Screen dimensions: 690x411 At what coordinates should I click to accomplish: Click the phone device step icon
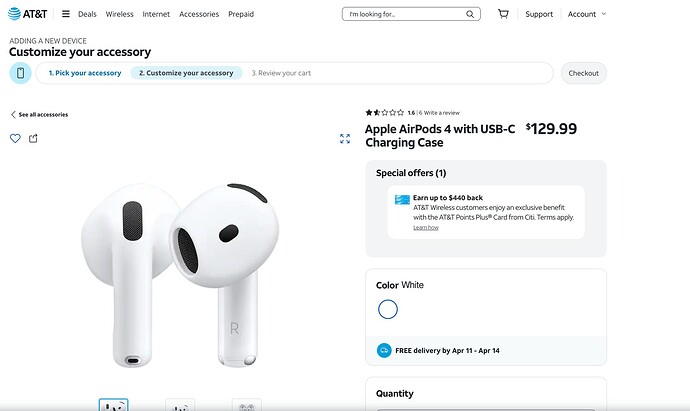20,73
